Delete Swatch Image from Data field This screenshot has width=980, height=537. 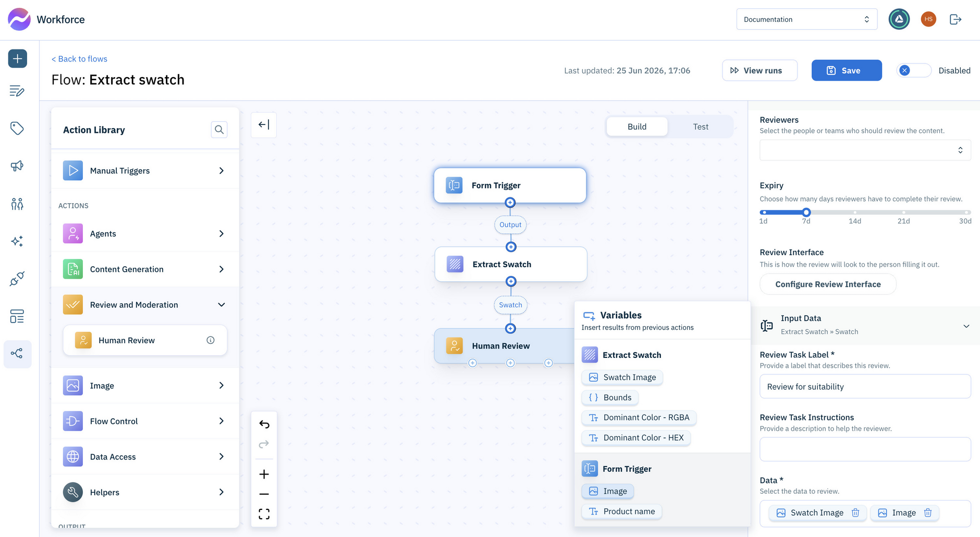coord(855,513)
